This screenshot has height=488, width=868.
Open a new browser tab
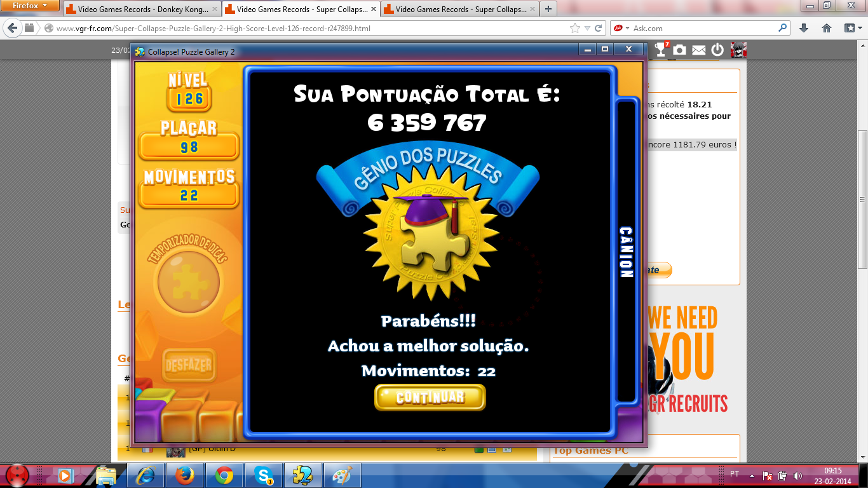pyautogui.click(x=548, y=9)
